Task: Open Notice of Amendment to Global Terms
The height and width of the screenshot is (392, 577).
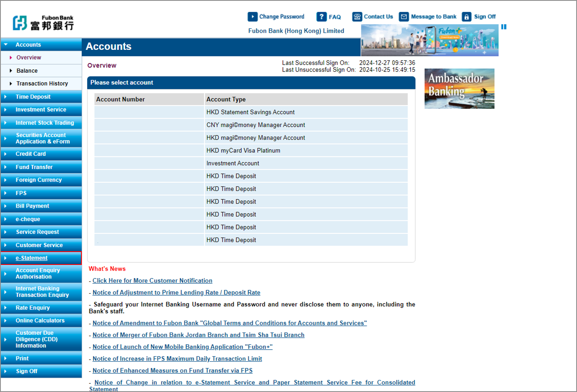Action: coord(230,323)
